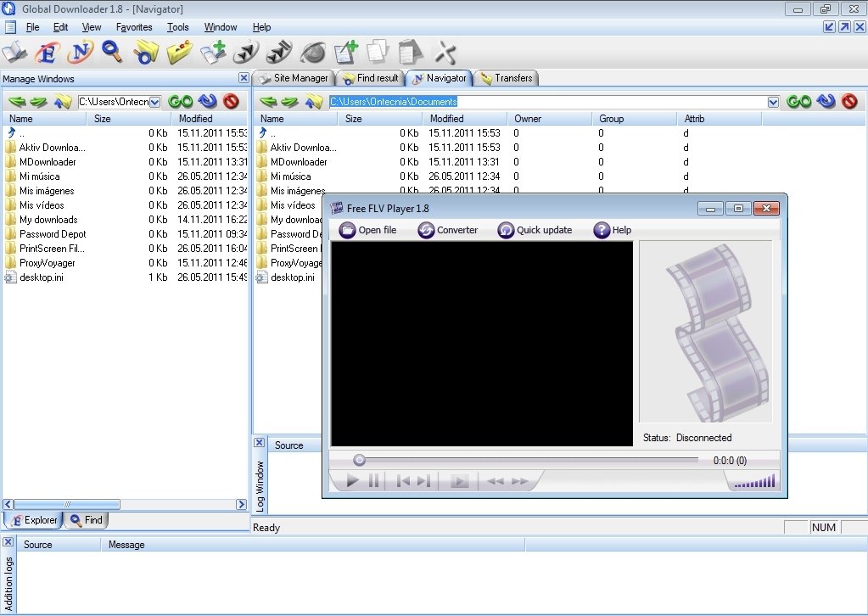Image resolution: width=868 pixels, height=616 pixels.
Task: Click the Explorer 'E' toolbar icon
Action: pos(48,53)
